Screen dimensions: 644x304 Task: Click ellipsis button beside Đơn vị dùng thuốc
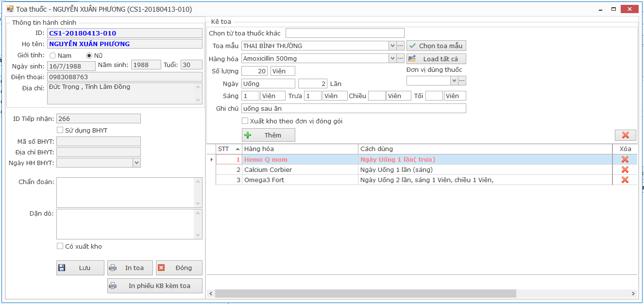462,81
